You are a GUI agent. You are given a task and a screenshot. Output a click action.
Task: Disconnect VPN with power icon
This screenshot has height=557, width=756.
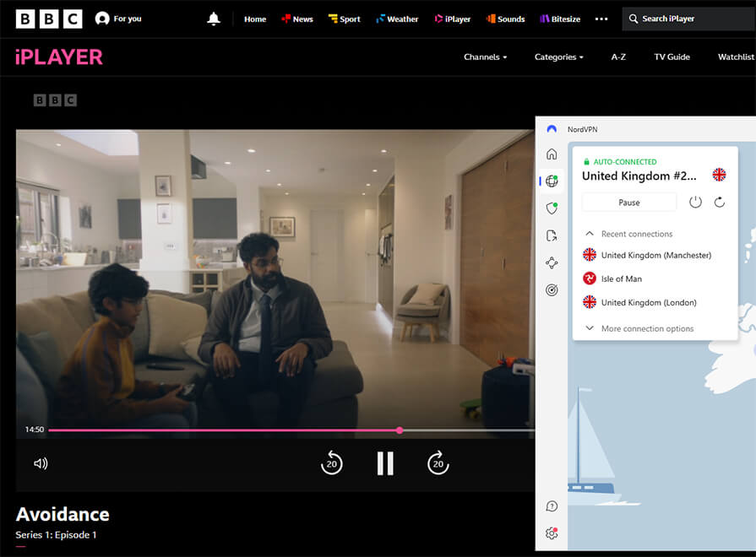pyautogui.click(x=695, y=203)
